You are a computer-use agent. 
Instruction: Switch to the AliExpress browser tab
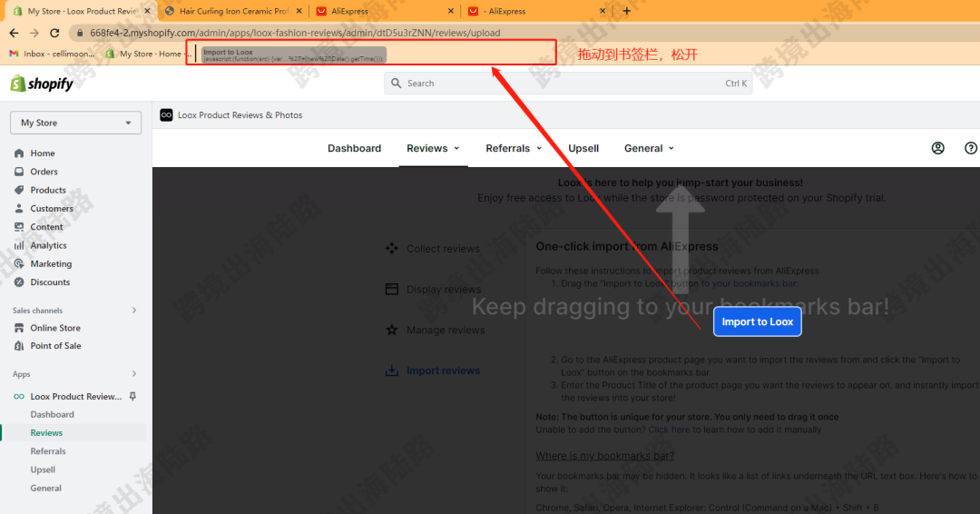click(x=385, y=11)
